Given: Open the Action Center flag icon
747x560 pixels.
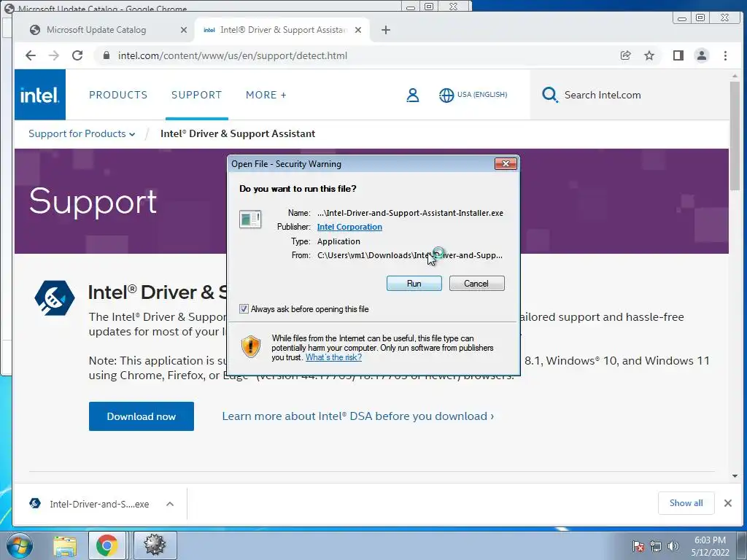Looking at the screenshot, I should 638,546.
